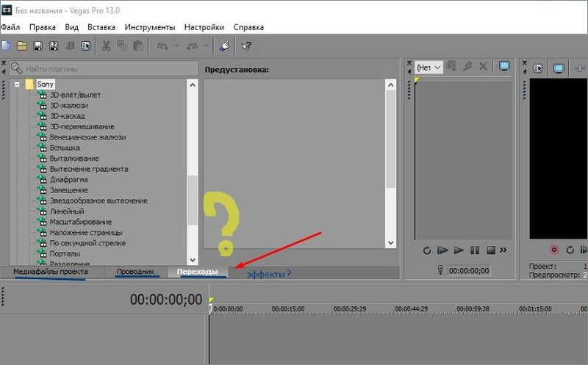
Task: Open a project with the folder icon
Action: click(22, 46)
